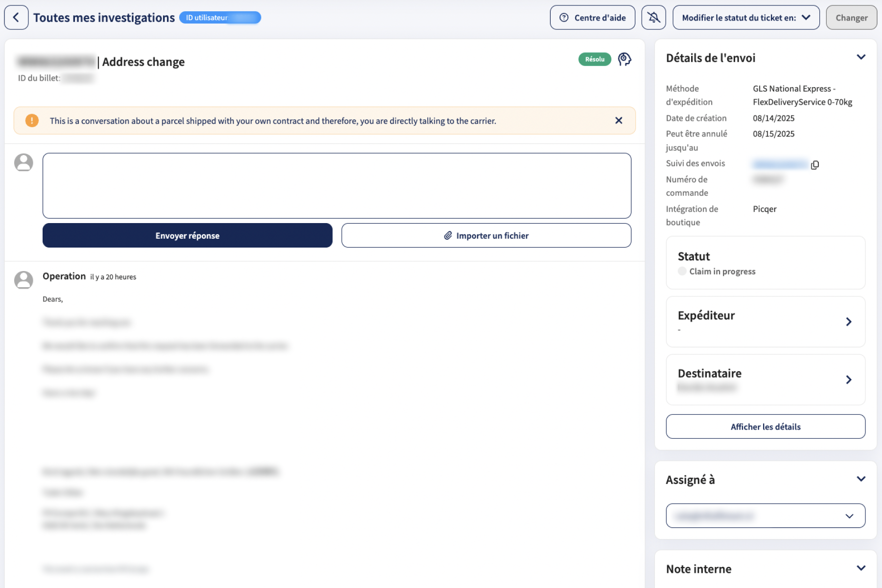882x588 pixels.
Task: Click the 'ID du billet' label
Action: [x=39, y=78]
